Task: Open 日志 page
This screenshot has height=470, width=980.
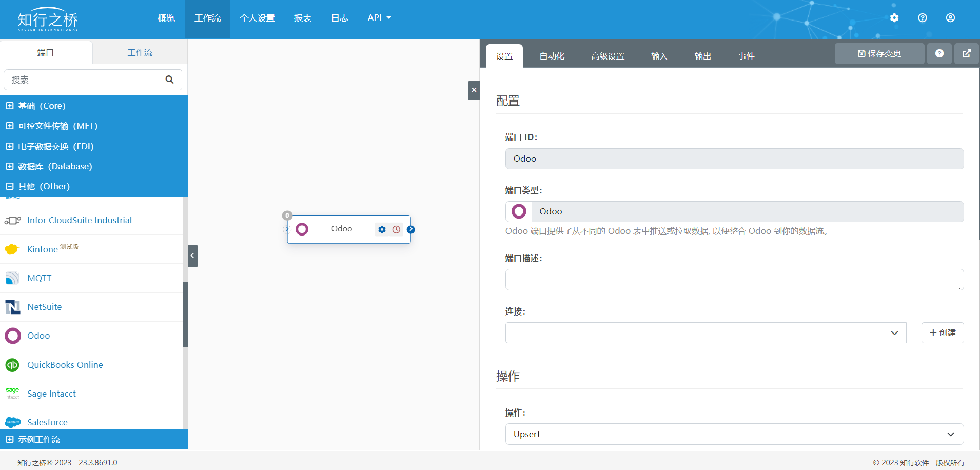Action: click(340, 18)
